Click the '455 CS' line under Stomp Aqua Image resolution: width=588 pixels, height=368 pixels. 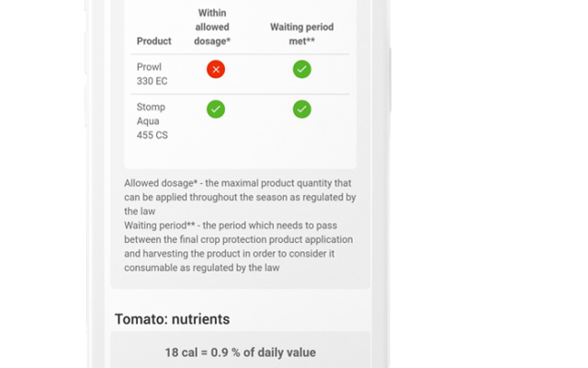point(152,135)
